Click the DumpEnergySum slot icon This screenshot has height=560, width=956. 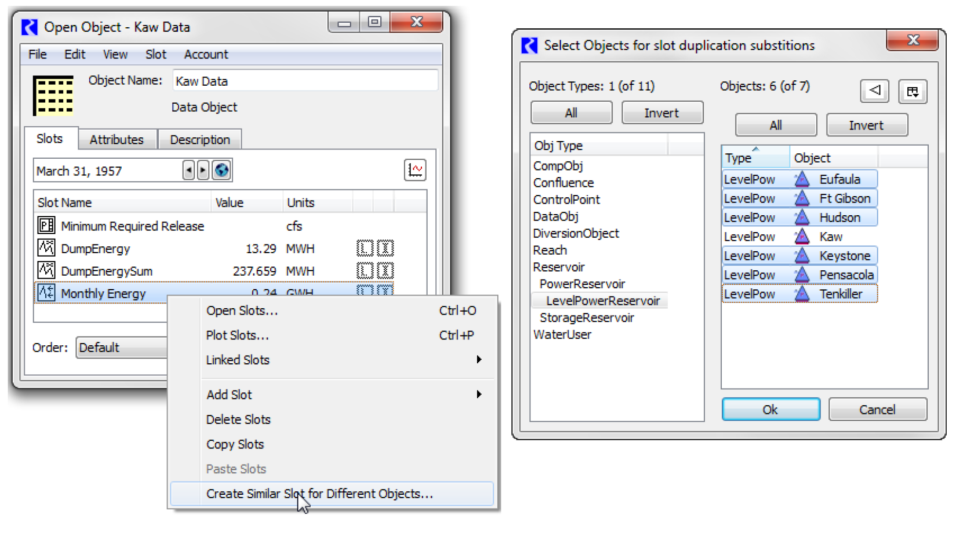pyautogui.click(x=46, y=271)
